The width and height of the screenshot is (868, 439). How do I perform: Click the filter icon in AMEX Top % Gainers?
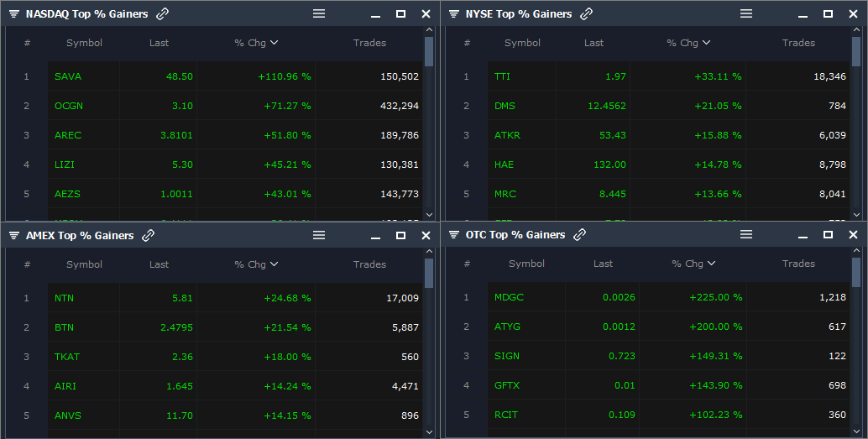[x=14, y=236]
